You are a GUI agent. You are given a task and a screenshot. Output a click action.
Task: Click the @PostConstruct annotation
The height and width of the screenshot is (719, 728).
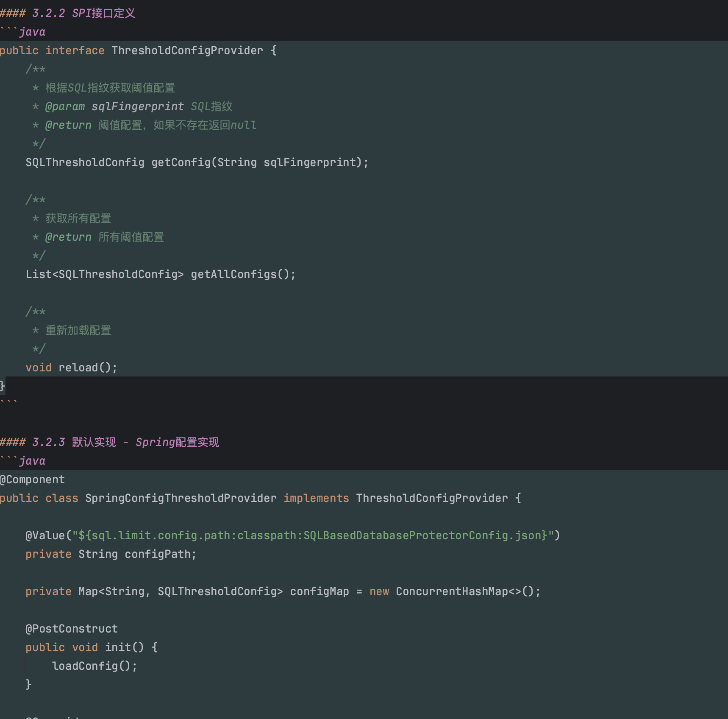(x=72, y=629)
